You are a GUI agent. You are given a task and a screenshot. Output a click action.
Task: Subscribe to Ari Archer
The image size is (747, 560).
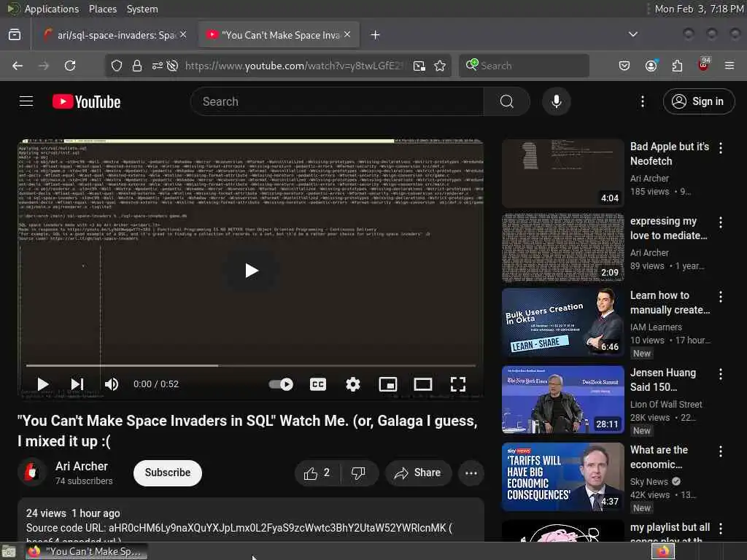click(168, 472)
